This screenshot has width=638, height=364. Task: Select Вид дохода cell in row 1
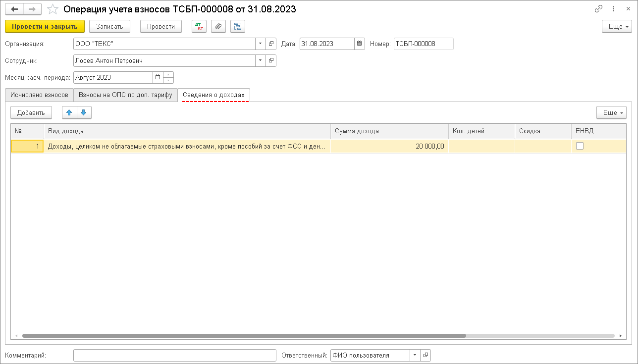187,146
